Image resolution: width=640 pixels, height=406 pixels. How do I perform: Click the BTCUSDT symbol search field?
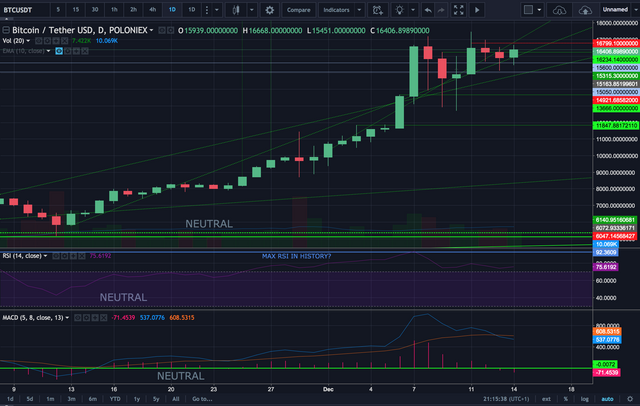[x=24, y=10]
